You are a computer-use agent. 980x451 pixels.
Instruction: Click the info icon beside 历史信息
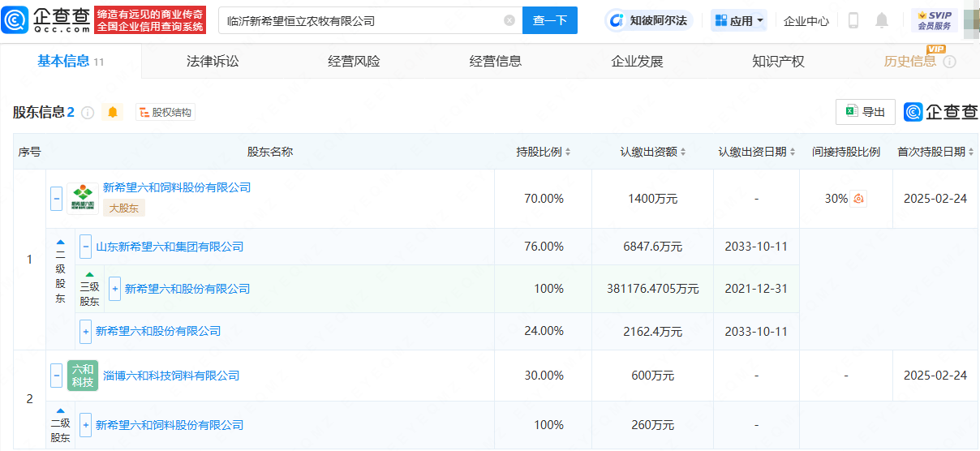tap(949, 62)
